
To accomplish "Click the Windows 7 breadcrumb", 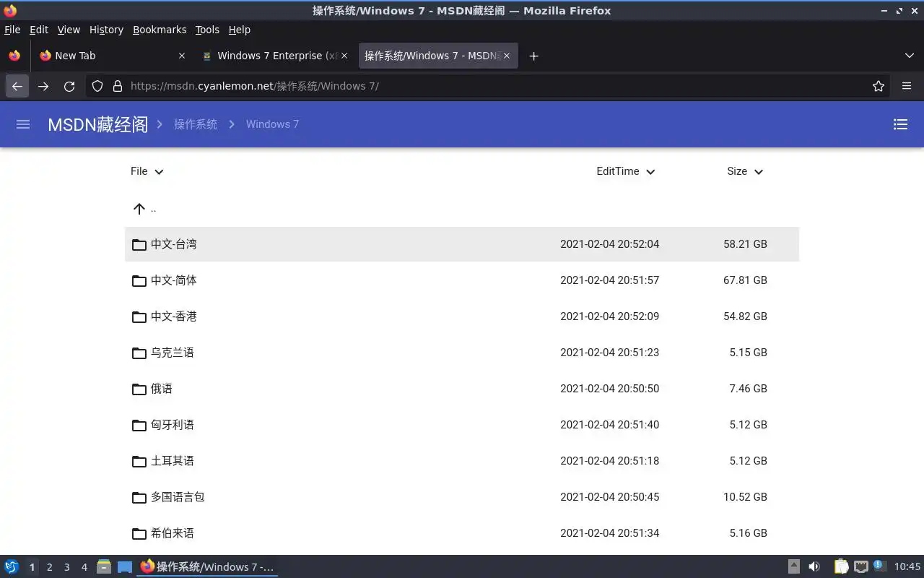I will point(272,124).
